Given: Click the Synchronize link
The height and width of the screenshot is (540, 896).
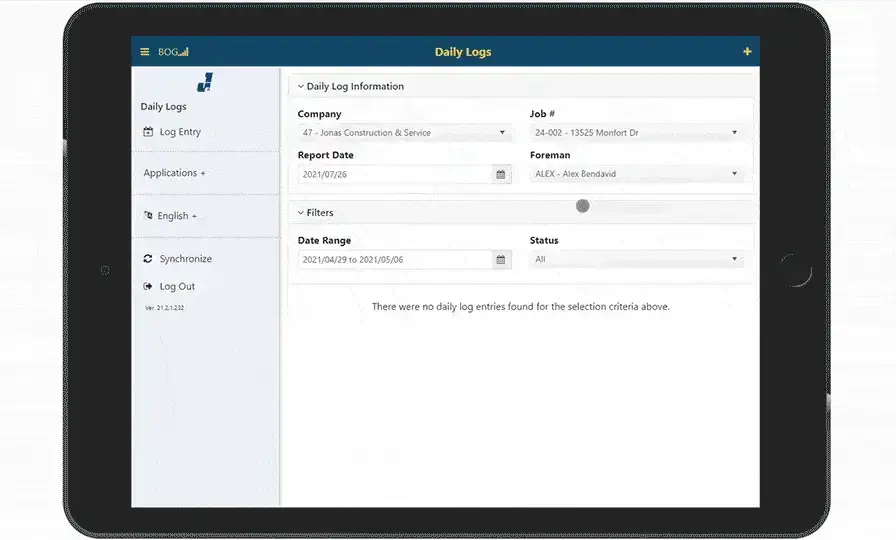Looking at the screenshot, I should point(185,259).
